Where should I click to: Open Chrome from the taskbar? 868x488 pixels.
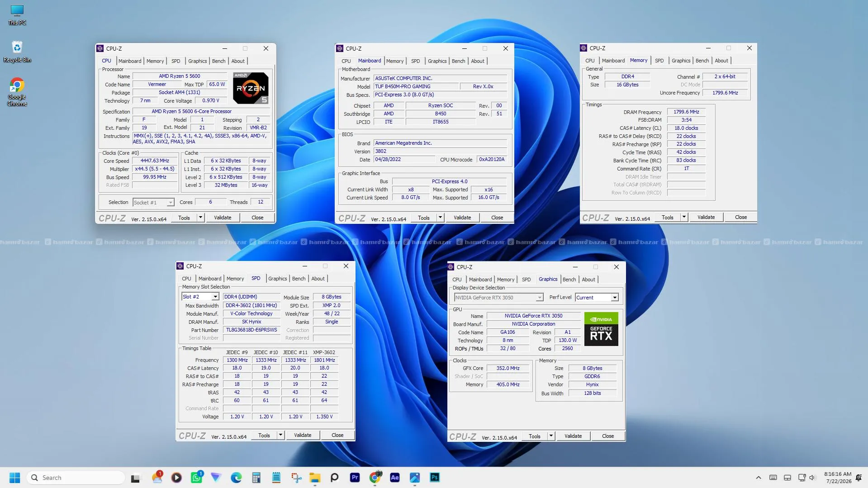click(375, 478)
